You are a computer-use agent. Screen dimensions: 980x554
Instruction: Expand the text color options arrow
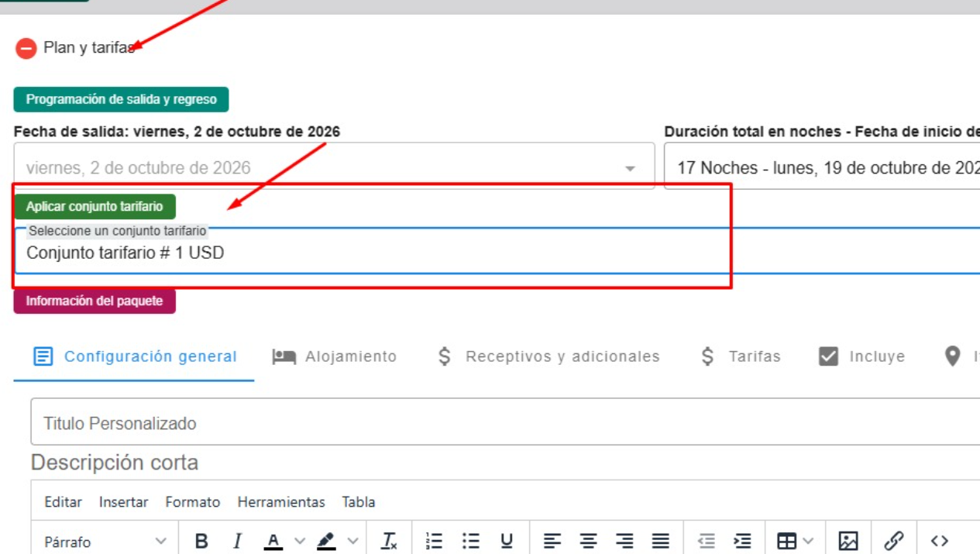pos(300,541)
